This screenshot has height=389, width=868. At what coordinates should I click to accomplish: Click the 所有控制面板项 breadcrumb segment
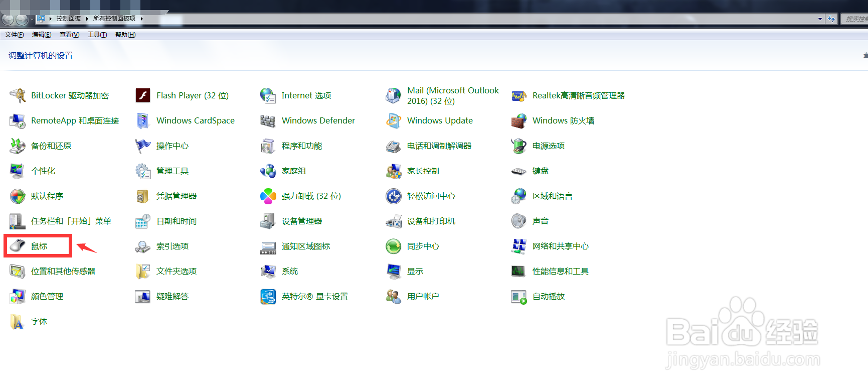114,19
